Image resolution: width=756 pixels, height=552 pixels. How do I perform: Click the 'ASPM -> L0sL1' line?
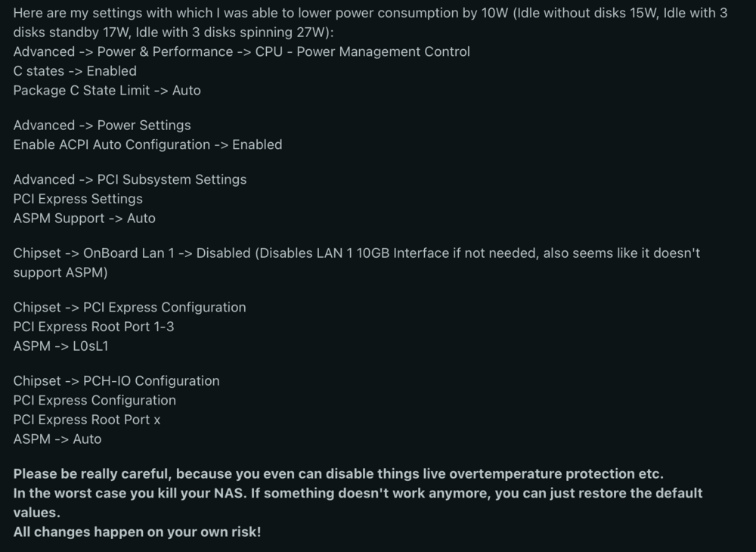[60, 346]
